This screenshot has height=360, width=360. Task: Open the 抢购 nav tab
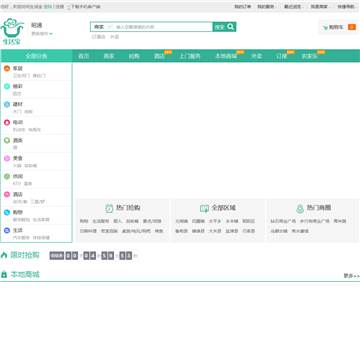(134, 56)
